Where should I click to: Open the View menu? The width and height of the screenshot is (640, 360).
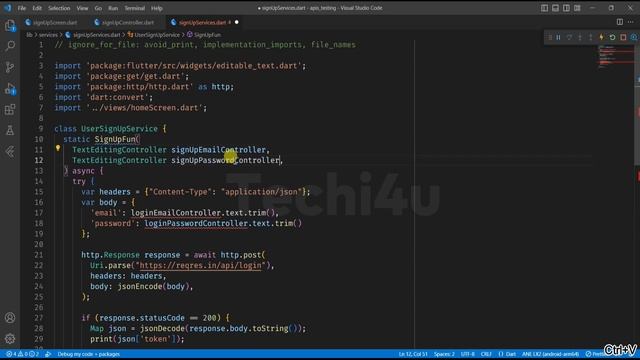click(82, 8)
